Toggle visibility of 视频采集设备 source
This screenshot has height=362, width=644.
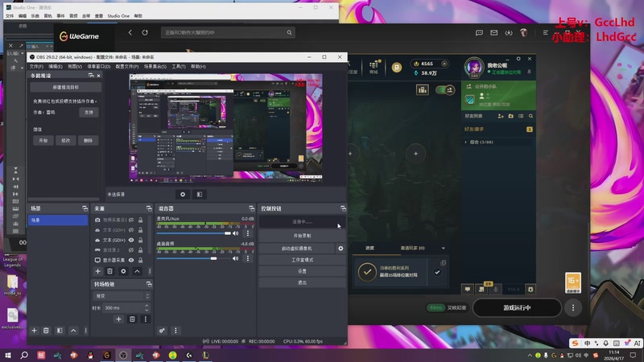pyautogui.click(x=131, y=220)
